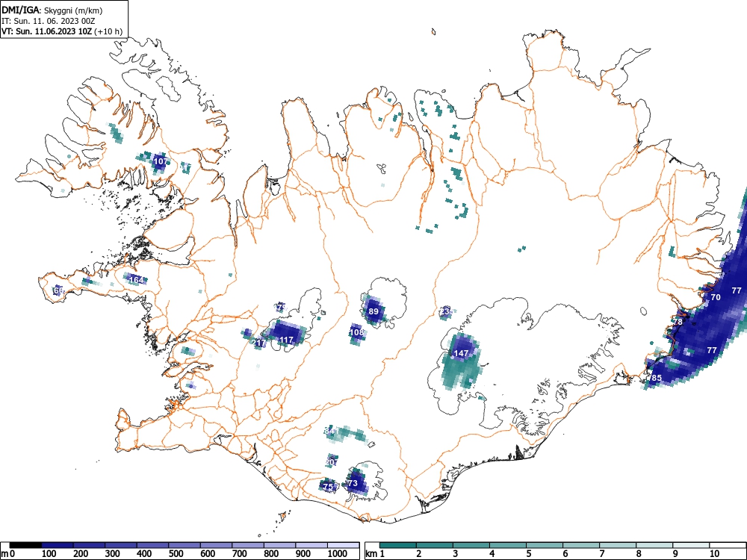747x560 pixels.
Task: Click the black legend swatch between 0 and 100
Action: (x=25, y=546)
